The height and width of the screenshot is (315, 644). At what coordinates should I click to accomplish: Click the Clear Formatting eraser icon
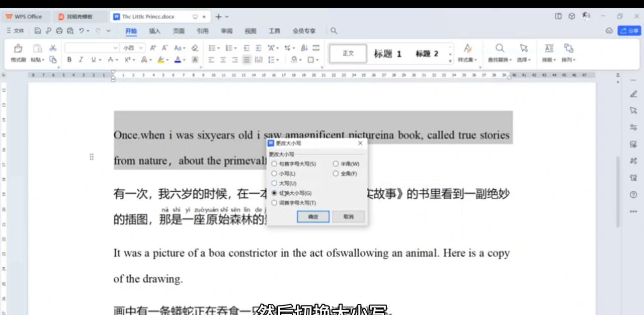point(194,48)
